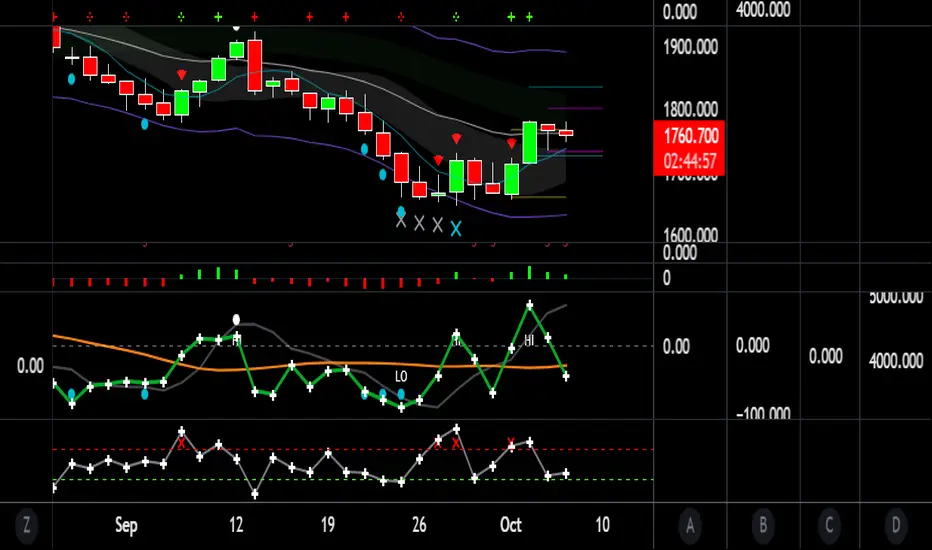The width and height of the screenshot is (932, 550).
Task: Click the 19 date label on time axis
Action: 327,525
